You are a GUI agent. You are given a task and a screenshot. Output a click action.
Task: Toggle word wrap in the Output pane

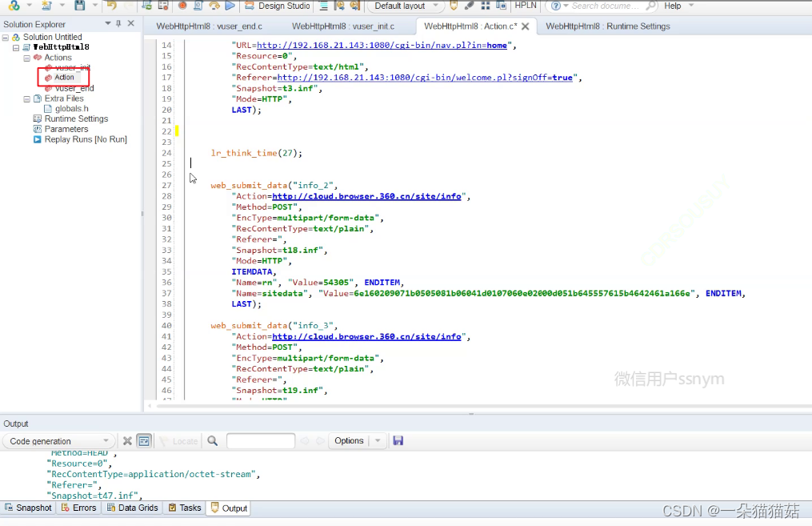click(x=144, y=441)
